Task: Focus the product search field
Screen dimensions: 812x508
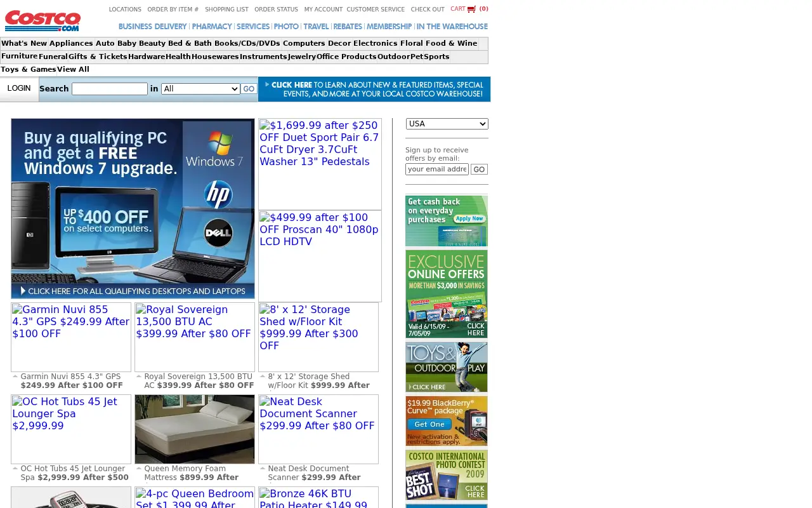Action: pos(110,89)
